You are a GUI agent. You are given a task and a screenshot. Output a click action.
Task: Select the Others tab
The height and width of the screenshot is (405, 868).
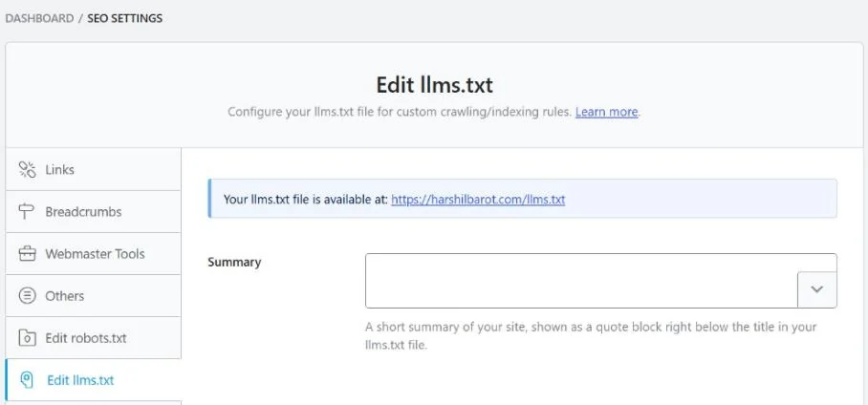(93, 296)
